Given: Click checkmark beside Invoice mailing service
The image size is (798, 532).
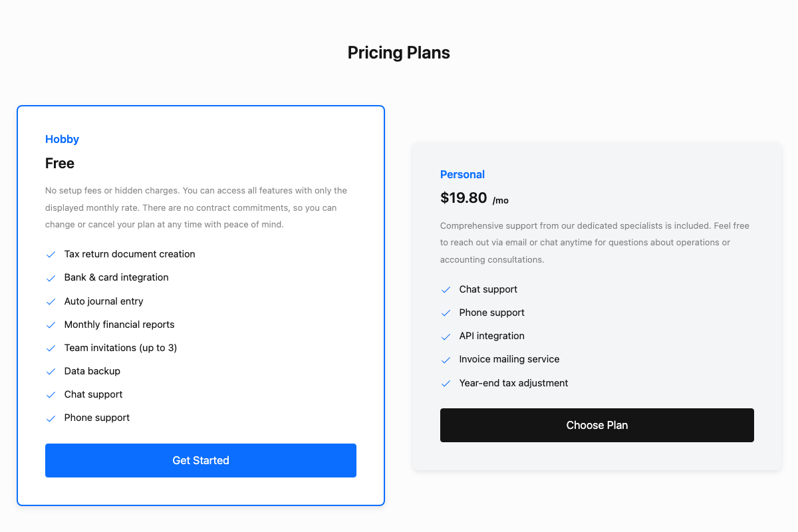Looking at the screenshot, I should [x=446, y=360].
